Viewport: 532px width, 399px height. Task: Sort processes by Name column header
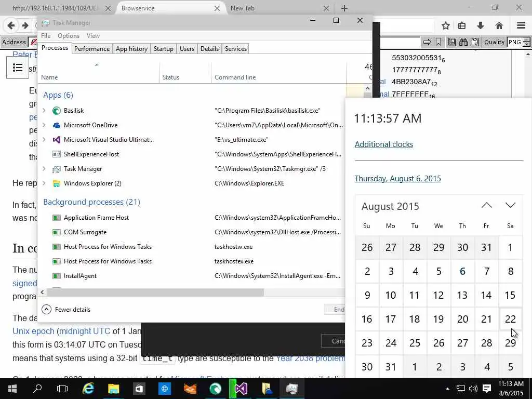pos(98,73)
